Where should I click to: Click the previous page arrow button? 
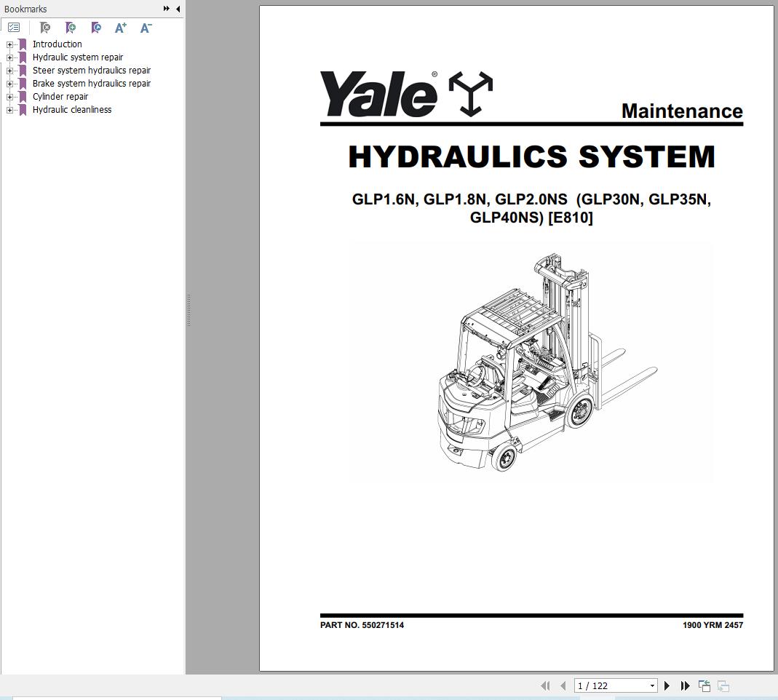(563, 685)
